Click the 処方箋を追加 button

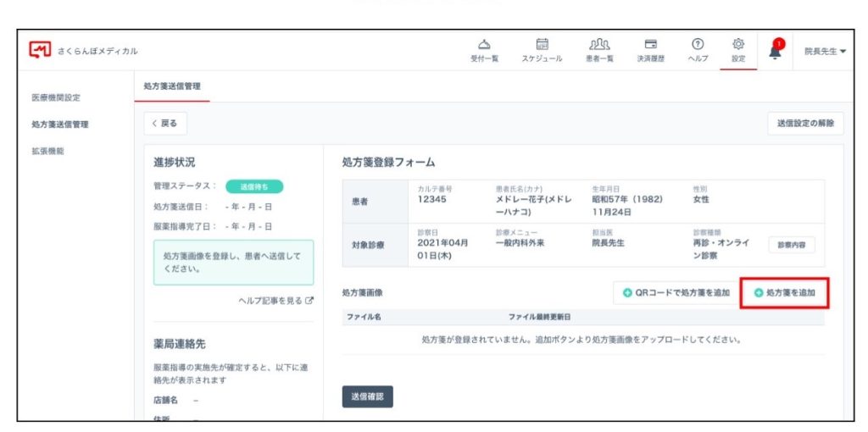(784, 293)
